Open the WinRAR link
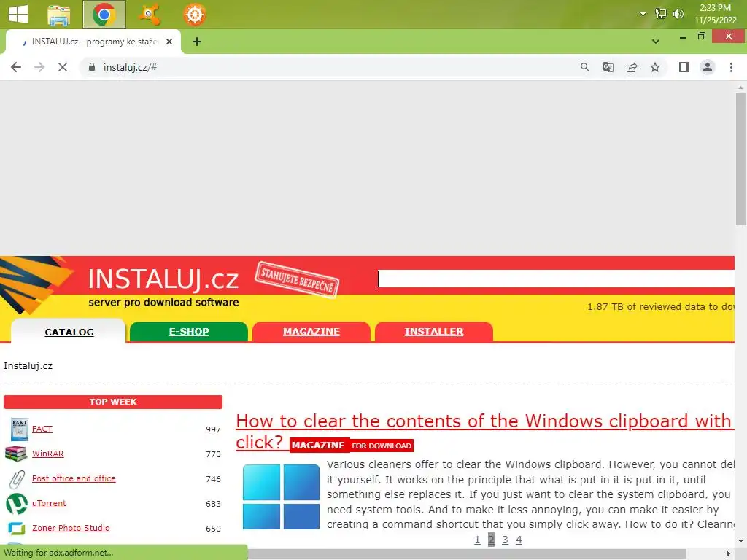The image size is (747, 560). [47, 454]
